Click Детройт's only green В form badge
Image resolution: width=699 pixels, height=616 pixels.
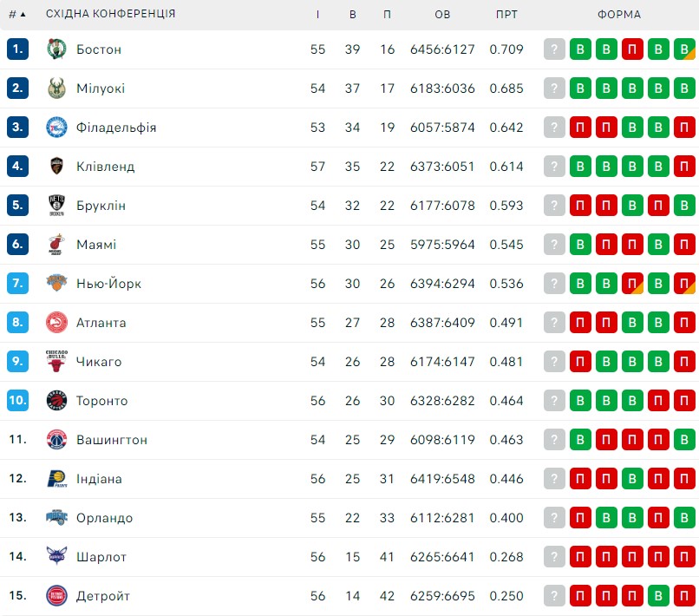click(x=658, y=595)
